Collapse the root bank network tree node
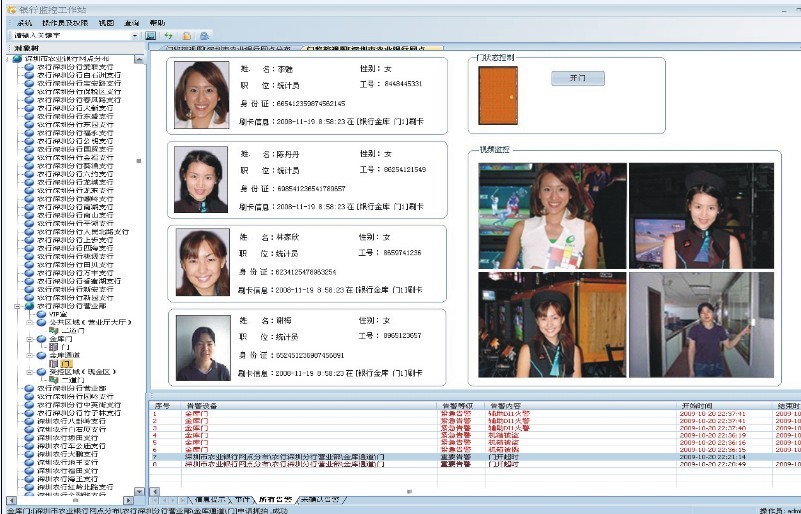Viewport: 801px width, 514px height. pyautogui.click(x=7, y=59)
